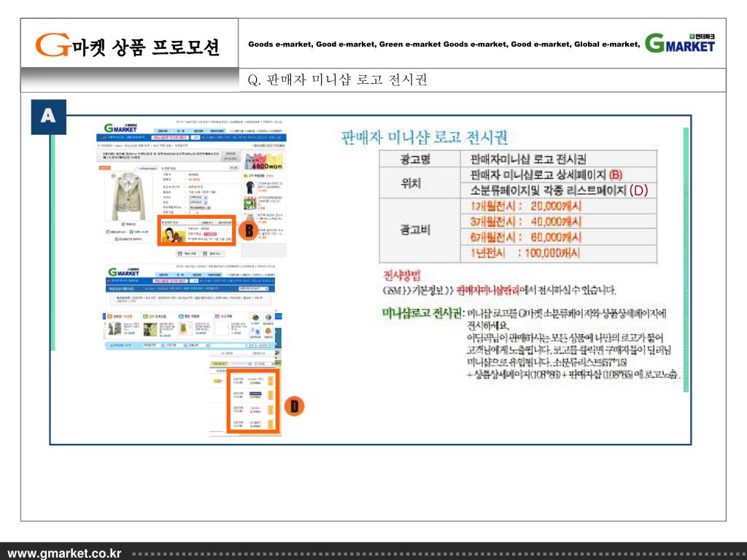Click the green section icon in the listing screenshot
This screenshot has height=560, width=747.
pos(146,316)
